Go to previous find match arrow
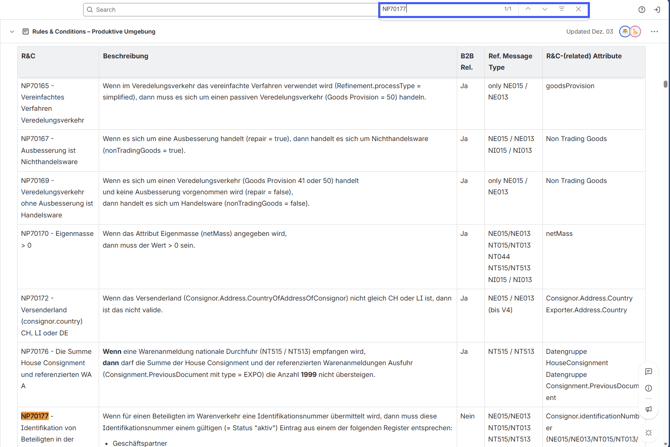Screen dimensions: 670x447 528,9
